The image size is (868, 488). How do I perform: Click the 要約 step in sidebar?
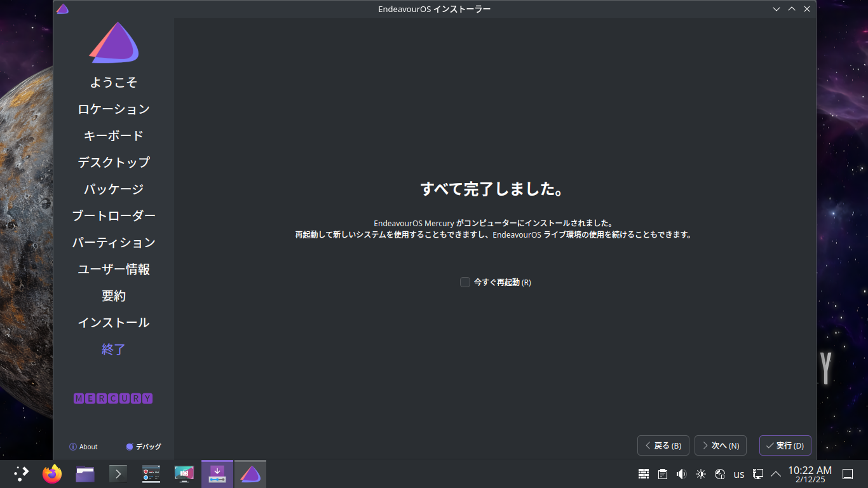pos(114,296)
